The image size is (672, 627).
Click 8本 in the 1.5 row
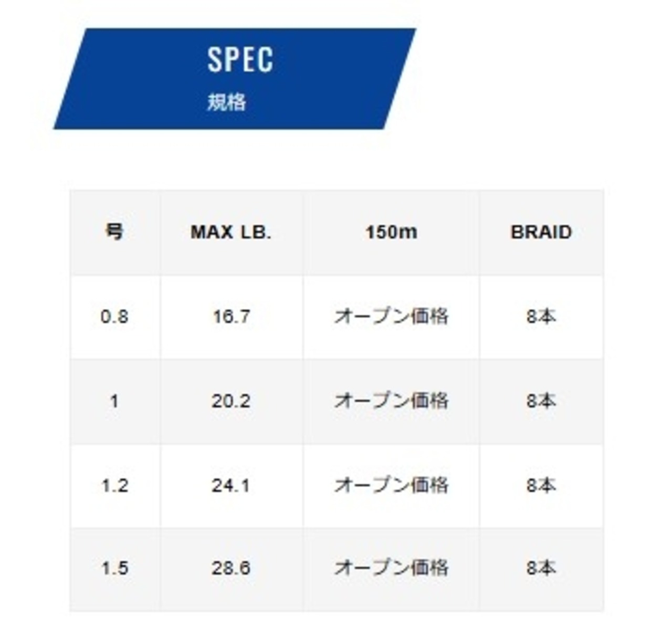541,568
